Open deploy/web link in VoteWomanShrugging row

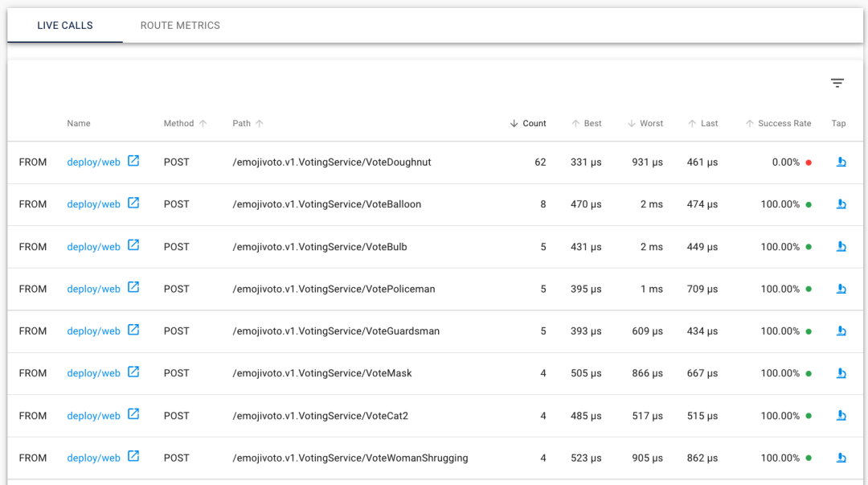click(x=93, y=458)
